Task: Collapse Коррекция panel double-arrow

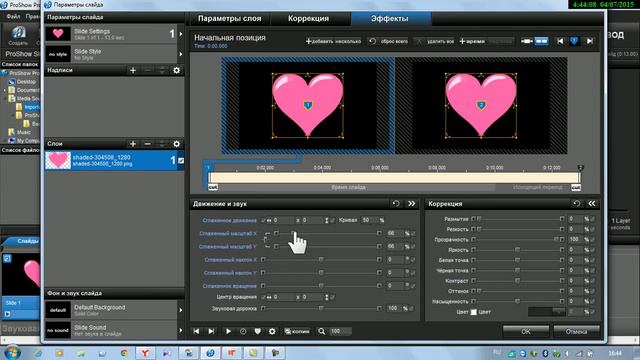Action: coord(591,204)
